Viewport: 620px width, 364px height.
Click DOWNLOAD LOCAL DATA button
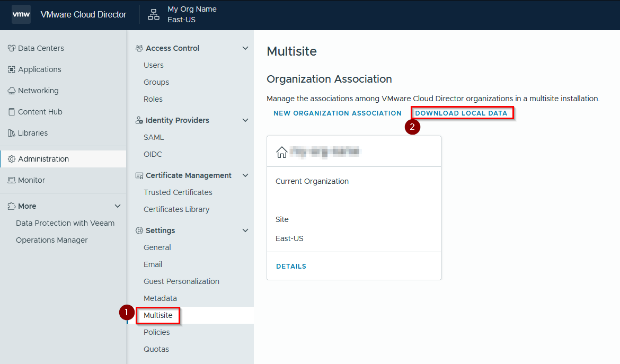(x=461, y=113)
